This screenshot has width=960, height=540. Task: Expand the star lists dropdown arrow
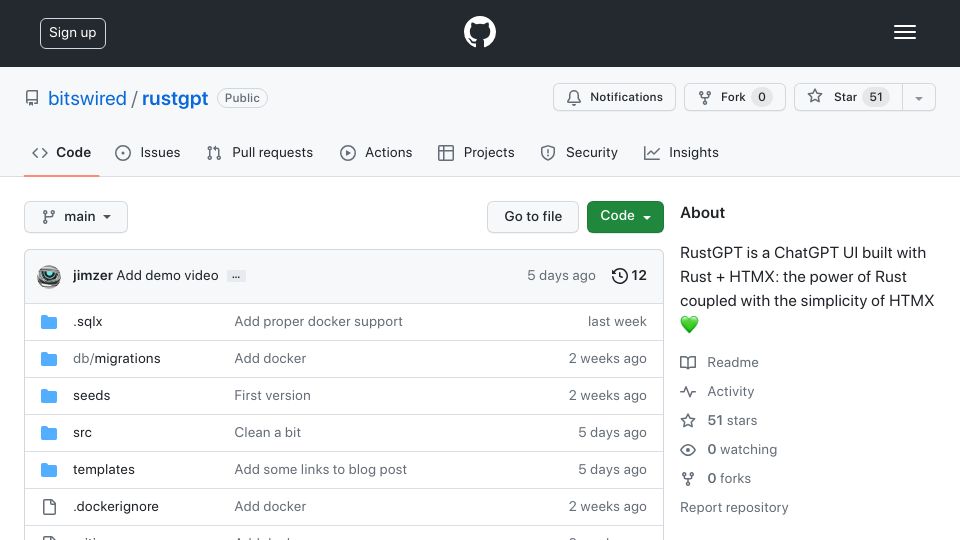(918, 98)
